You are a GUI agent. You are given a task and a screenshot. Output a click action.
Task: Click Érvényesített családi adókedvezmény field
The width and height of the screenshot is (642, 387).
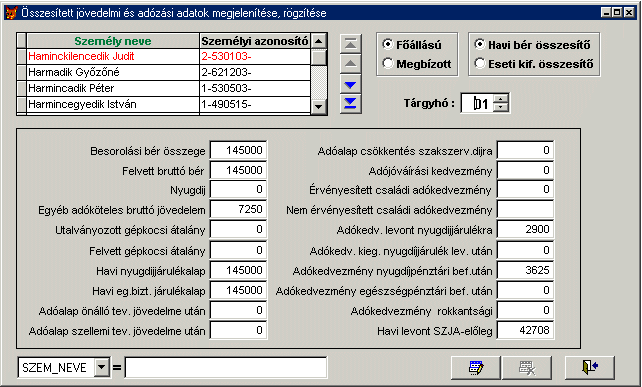[525, 190]
